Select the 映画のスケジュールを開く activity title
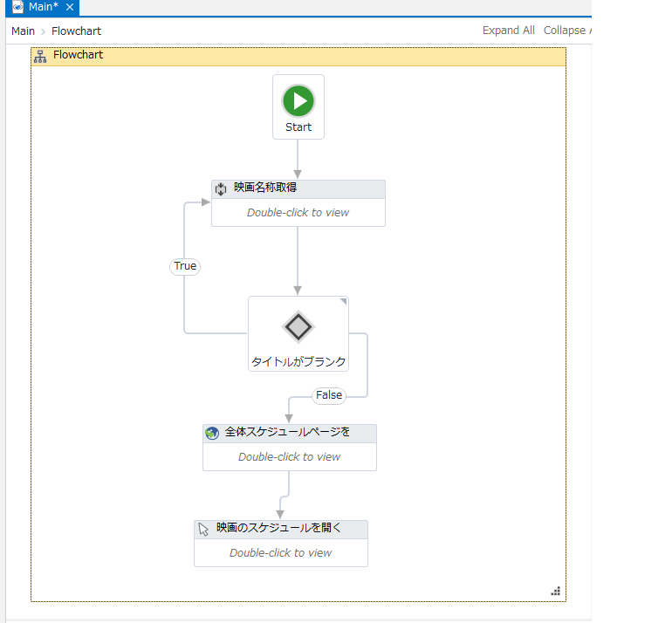The width and height of the screenshot is (672, 623). coord(278,527)
